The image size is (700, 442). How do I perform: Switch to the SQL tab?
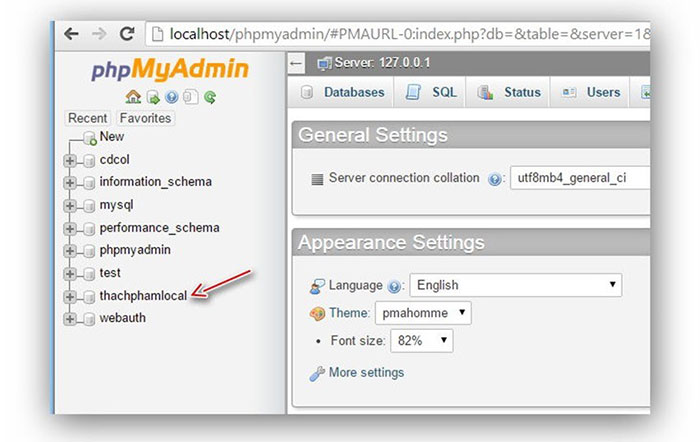pos(430,92)
